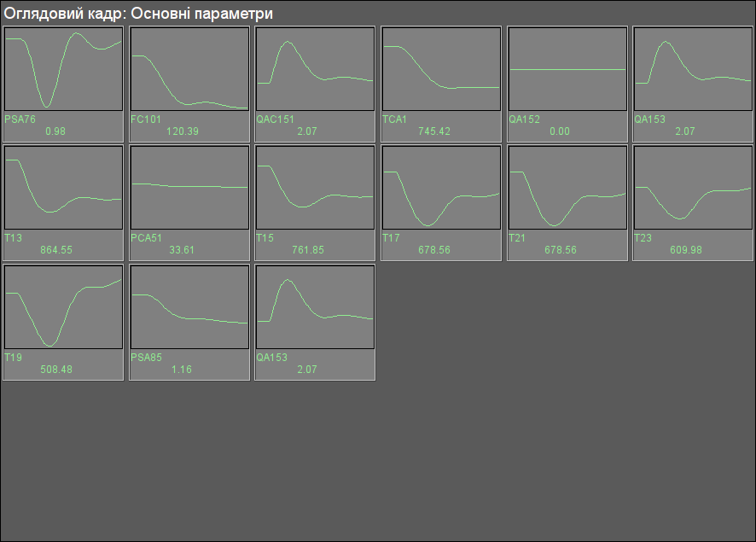Select the FC101 trend graph

pyautogui.click(x=189, y=69)
